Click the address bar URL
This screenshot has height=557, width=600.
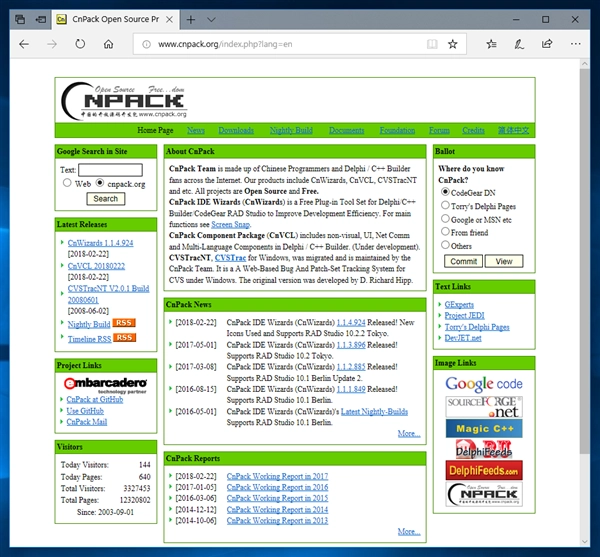tap(225, 44)
